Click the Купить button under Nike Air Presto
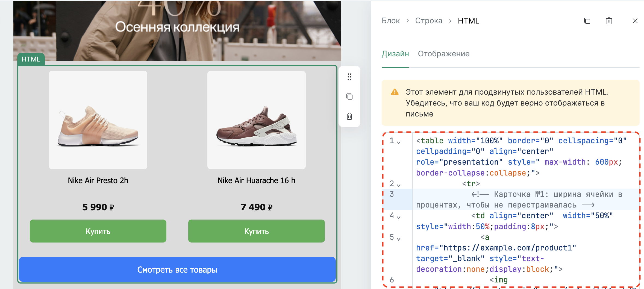This screenshot has width=644, height=289. click(x=98, y=231)
